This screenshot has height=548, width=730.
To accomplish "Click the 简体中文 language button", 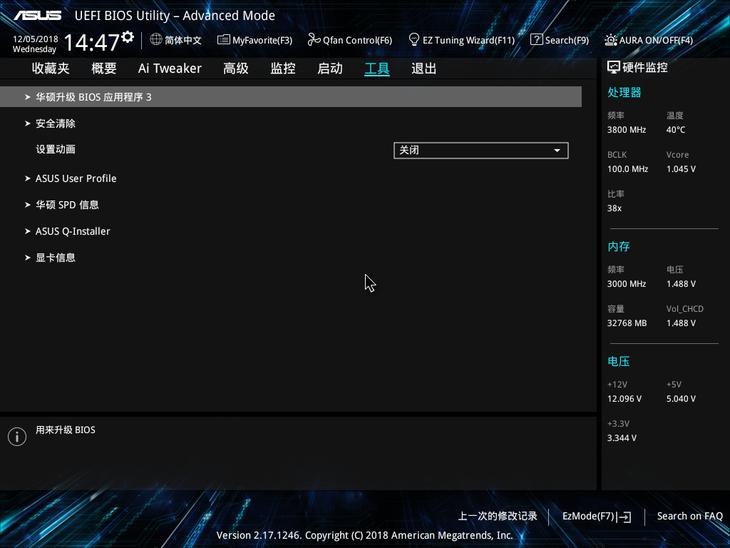I will [176, 40].
